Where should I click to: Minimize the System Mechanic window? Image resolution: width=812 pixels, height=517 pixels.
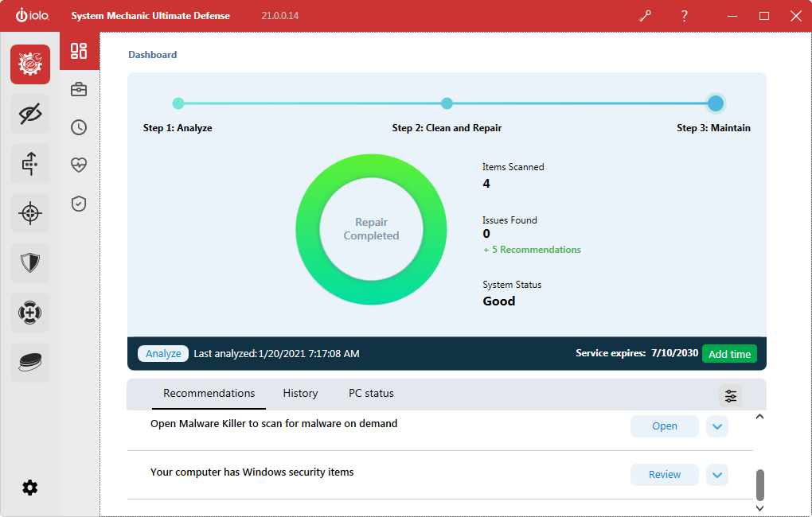(732, 16)
